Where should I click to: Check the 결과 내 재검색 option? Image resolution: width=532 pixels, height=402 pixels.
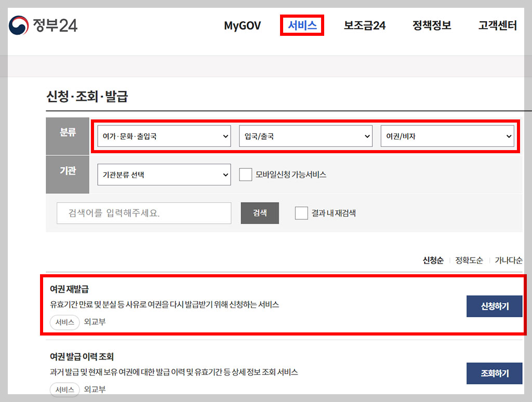301,213
